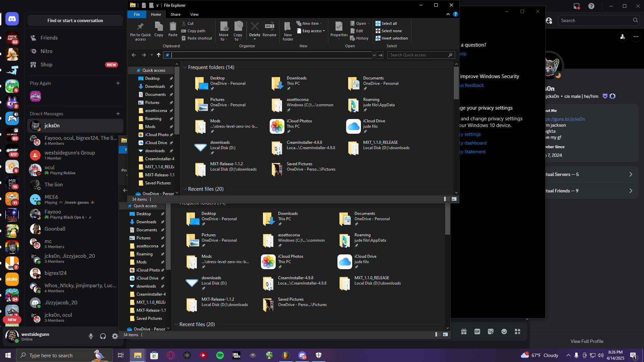644x362 pixels.
Task: Collapse Frequent folders section
Action: tap(185, 67)
